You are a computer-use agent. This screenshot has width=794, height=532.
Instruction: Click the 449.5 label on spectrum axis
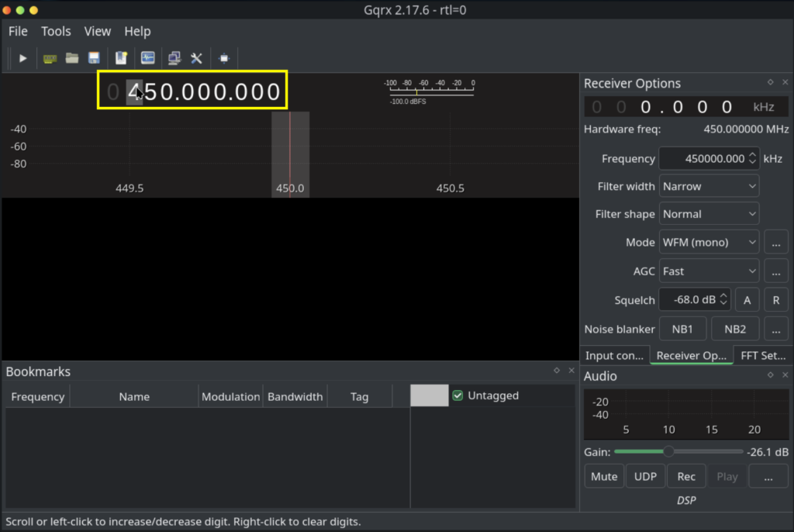129,188
